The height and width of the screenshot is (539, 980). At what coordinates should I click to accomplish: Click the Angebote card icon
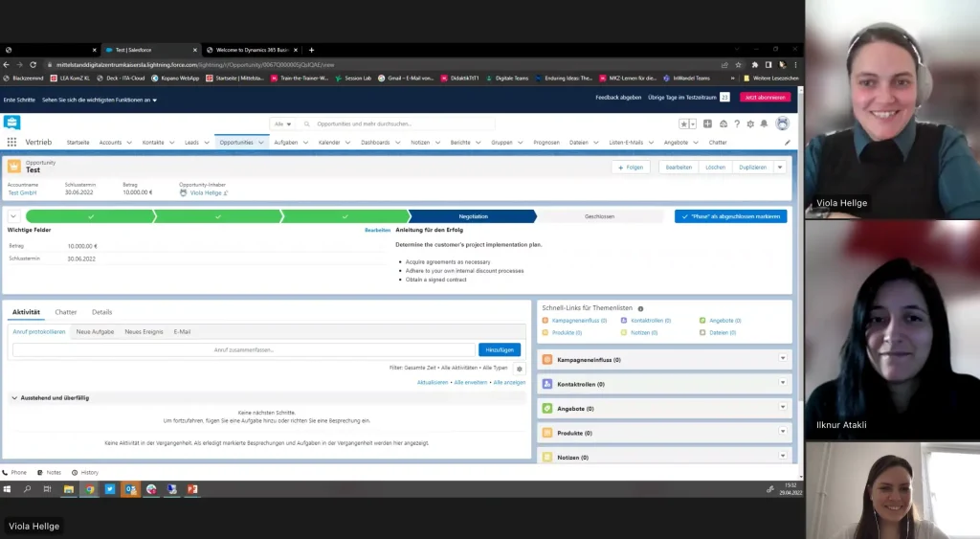pyautogui.click(x=546, y=408)
